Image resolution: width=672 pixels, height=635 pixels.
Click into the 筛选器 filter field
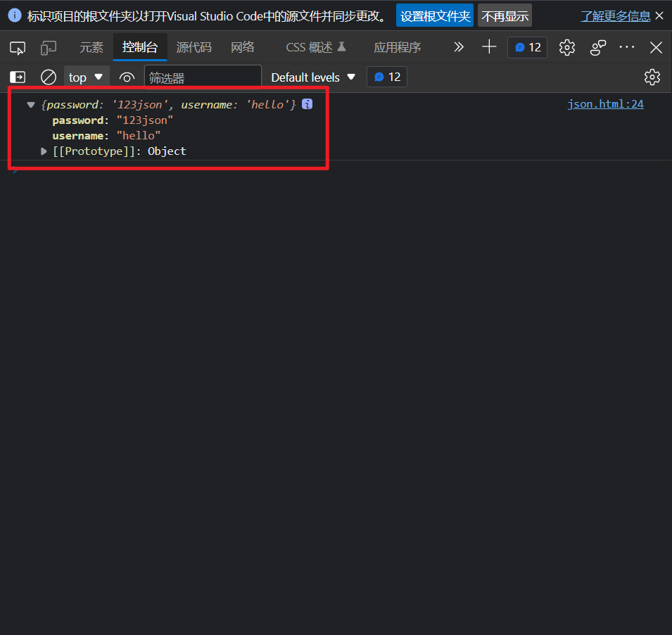pyautogui.click(x=202, y=77)
